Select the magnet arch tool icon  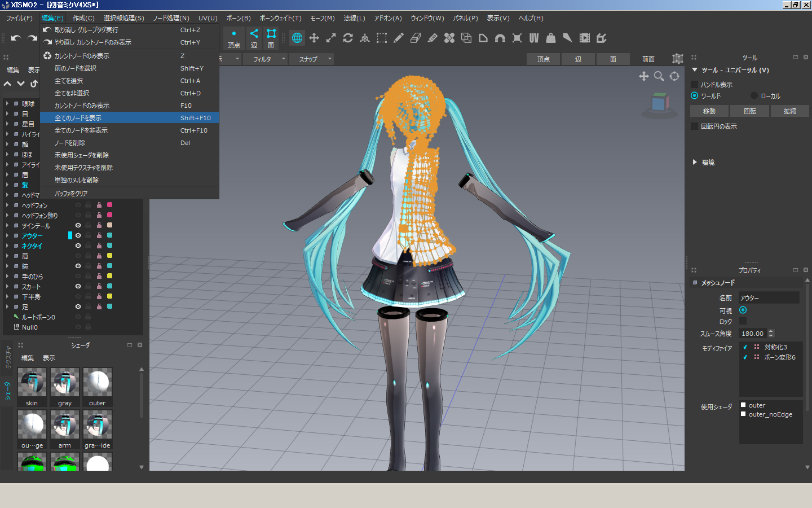(500, 38)
